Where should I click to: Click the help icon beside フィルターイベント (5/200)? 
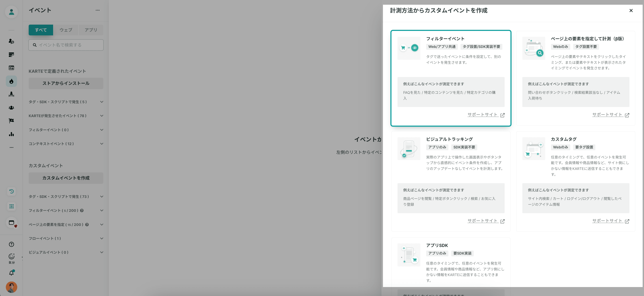tap(82, 210)
